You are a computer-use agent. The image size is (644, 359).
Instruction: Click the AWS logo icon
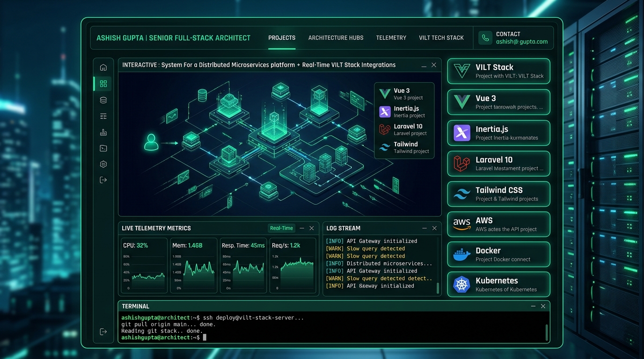tap(461, 224)
